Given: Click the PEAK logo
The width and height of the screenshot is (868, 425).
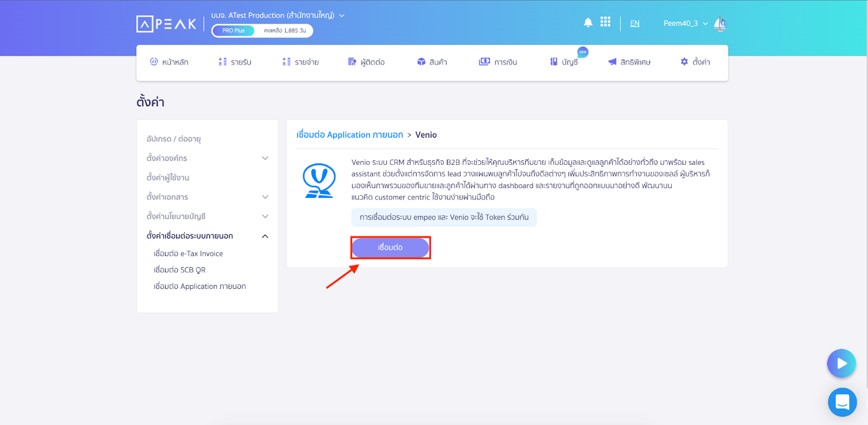Looking at the screenshot, I should tap(166, 24).
